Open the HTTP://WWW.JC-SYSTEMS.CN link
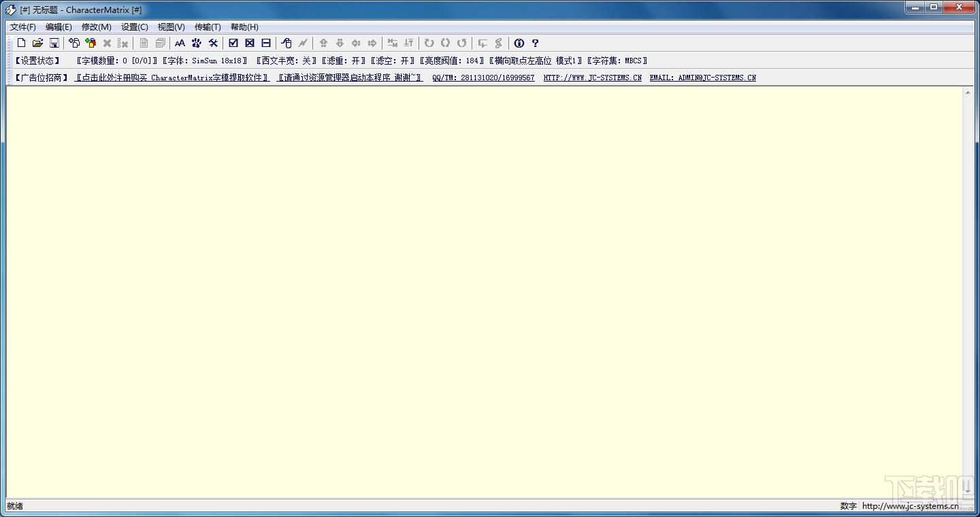This screenshot has width=980, height=517. 592,78
